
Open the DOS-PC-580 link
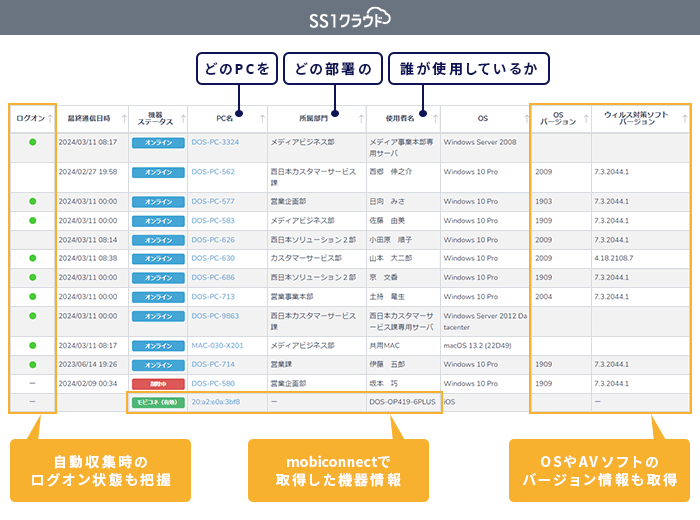pyautogui.click(x=213, y=383)
